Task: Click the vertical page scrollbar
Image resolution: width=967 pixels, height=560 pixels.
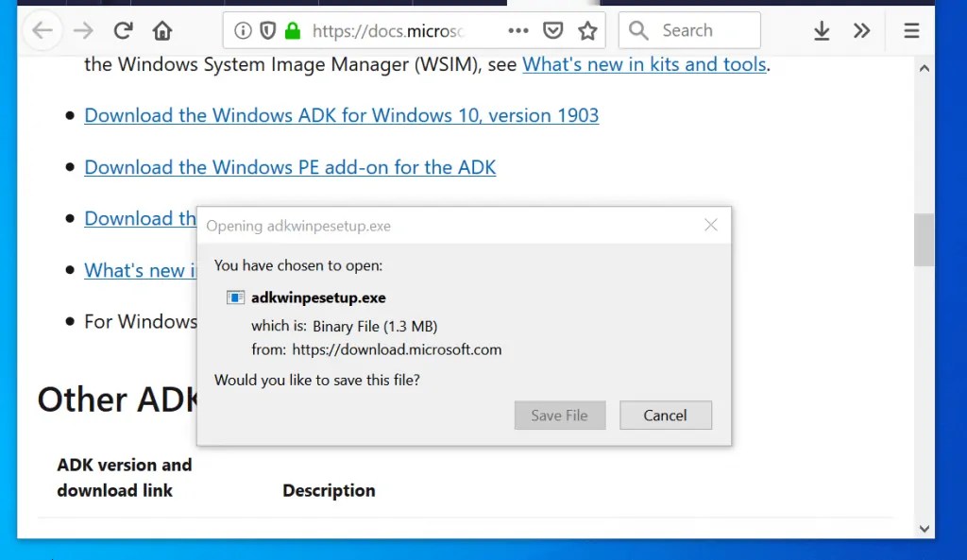Action: coord(923,239)
